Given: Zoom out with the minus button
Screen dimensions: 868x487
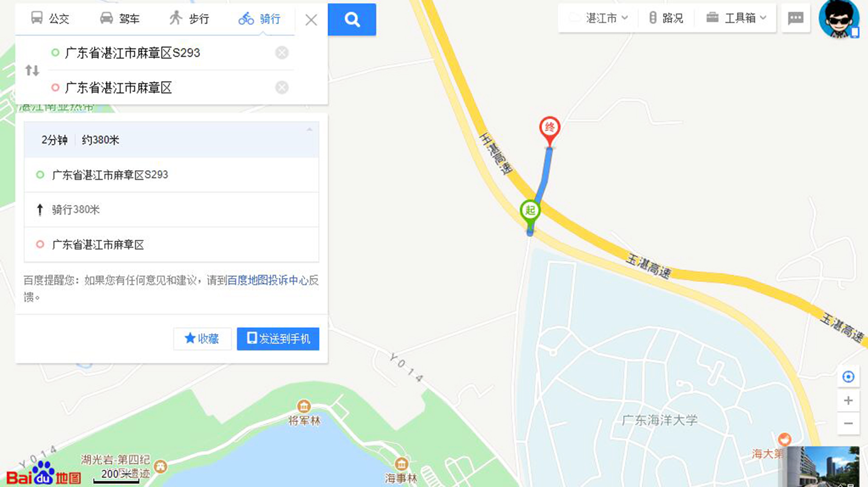Looking at the screenshot, I should point(848,424).
